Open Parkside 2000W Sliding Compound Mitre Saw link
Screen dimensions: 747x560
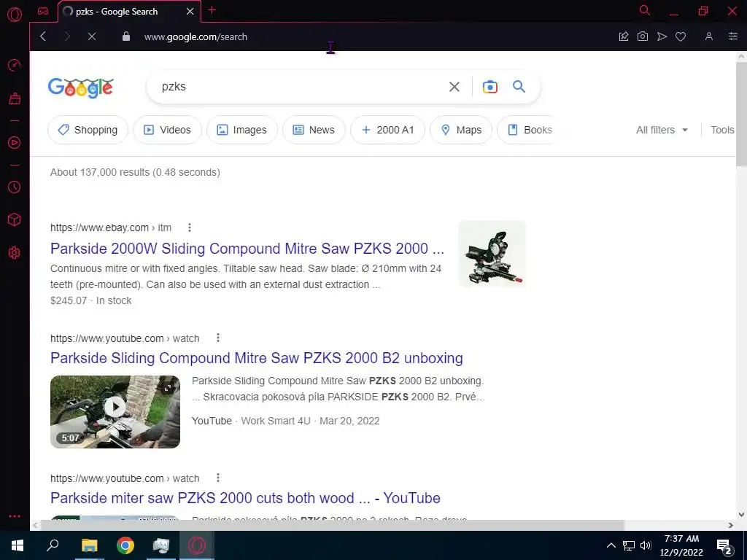click(x=247, y=249)
